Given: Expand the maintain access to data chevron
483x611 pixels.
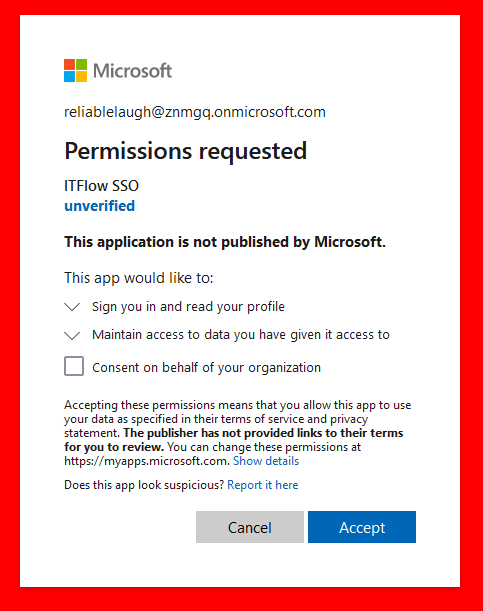Looking at the screenshot, I should pos(72,335).
